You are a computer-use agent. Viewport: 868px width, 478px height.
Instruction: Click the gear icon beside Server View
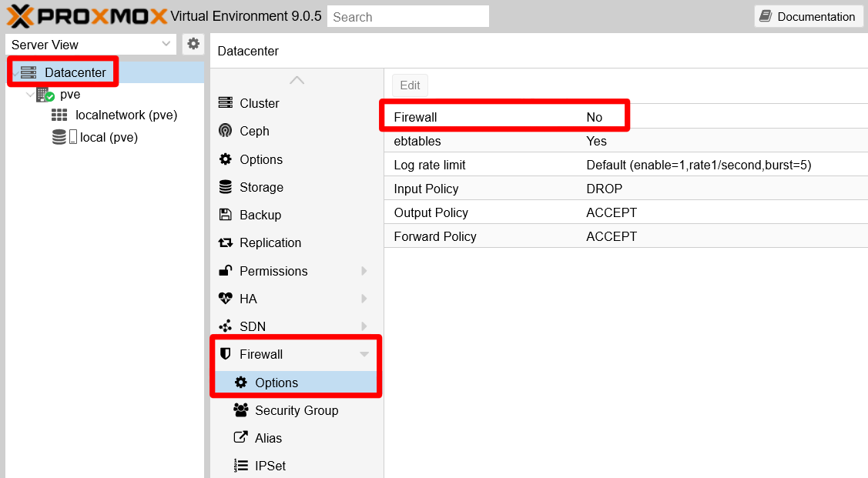pyautogui.click(x=193, y=44)
